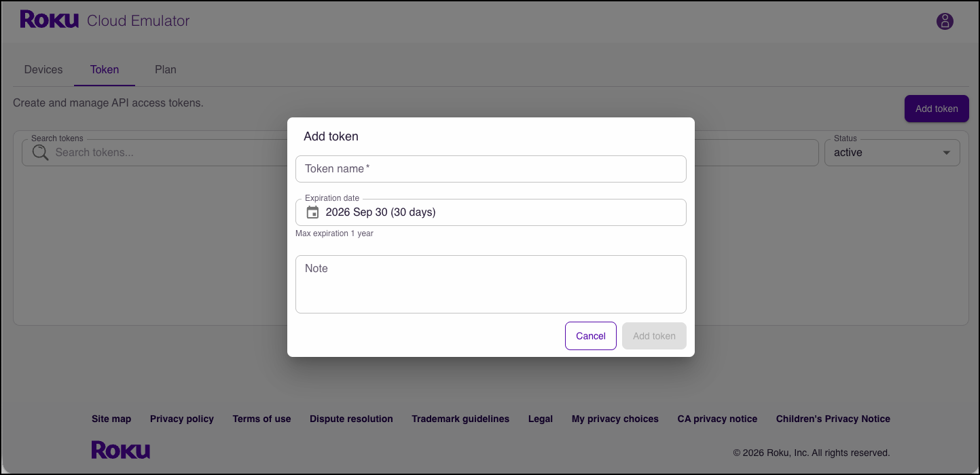Click the disabled Add token dialog button

654,336
